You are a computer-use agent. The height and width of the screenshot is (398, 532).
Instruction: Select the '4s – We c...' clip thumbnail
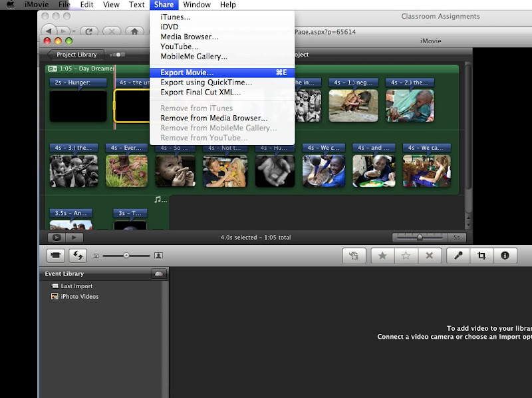click(x=324, y=171)
